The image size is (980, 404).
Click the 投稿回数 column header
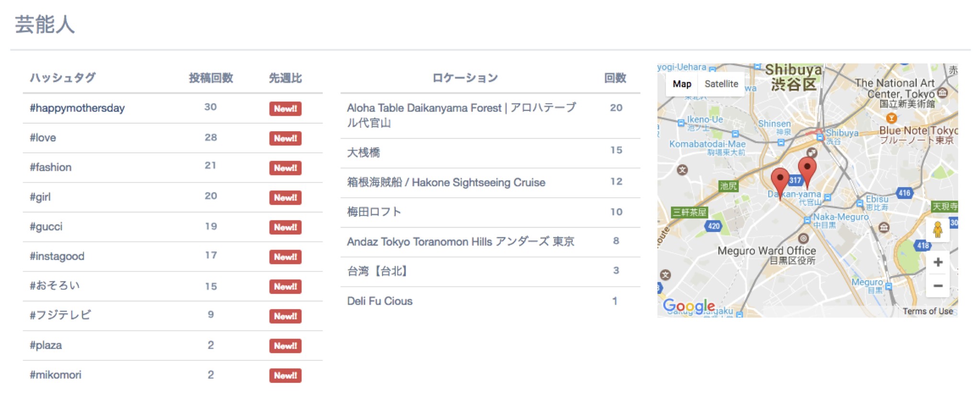click(x=211, y=78)
